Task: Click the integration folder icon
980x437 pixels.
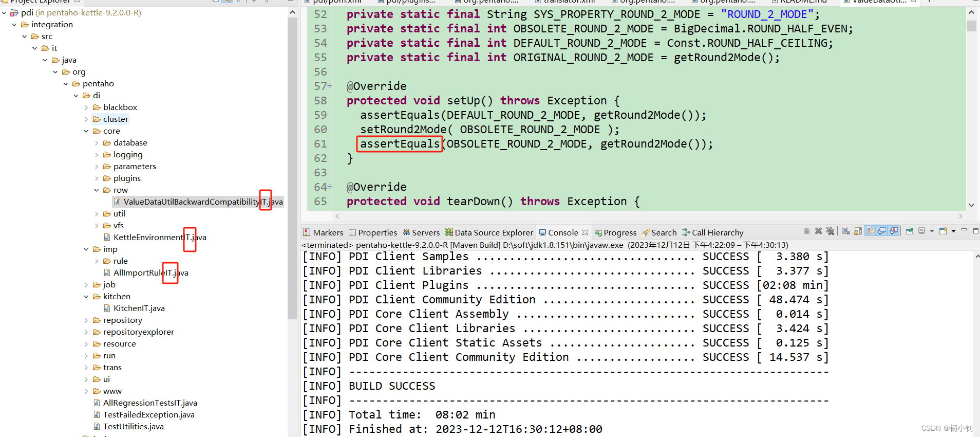Action: [x=25, y=25]
